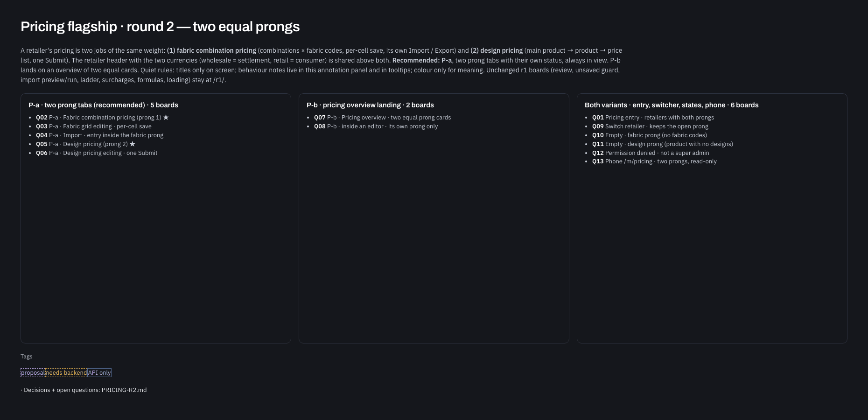Click 'P-b · pricing overview landing' heading
The width and height of the screenshot is (868, 420).
point(370,105)
